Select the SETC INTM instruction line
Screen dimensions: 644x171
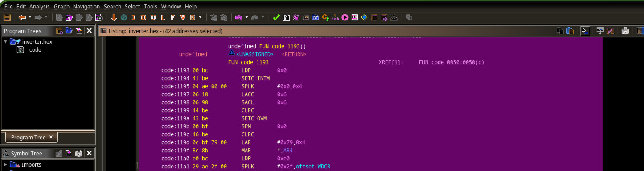pos(255,78)
